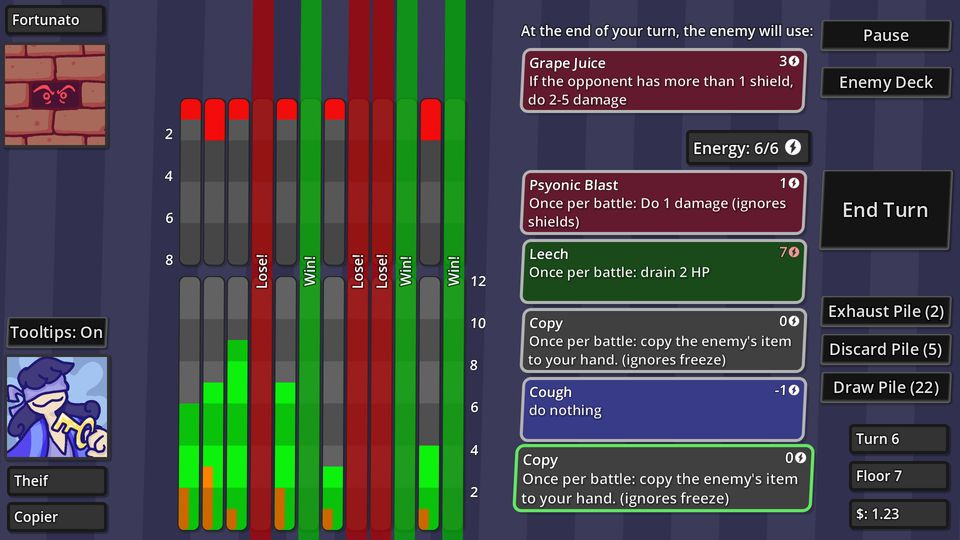Click the Psyonic Blast energy cost icon
960x540 pixels.
coord(794,184)
